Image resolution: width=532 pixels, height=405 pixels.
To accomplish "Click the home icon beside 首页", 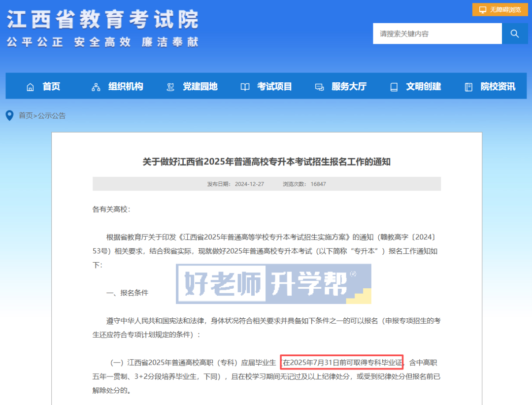I will [x=30, y=87].
